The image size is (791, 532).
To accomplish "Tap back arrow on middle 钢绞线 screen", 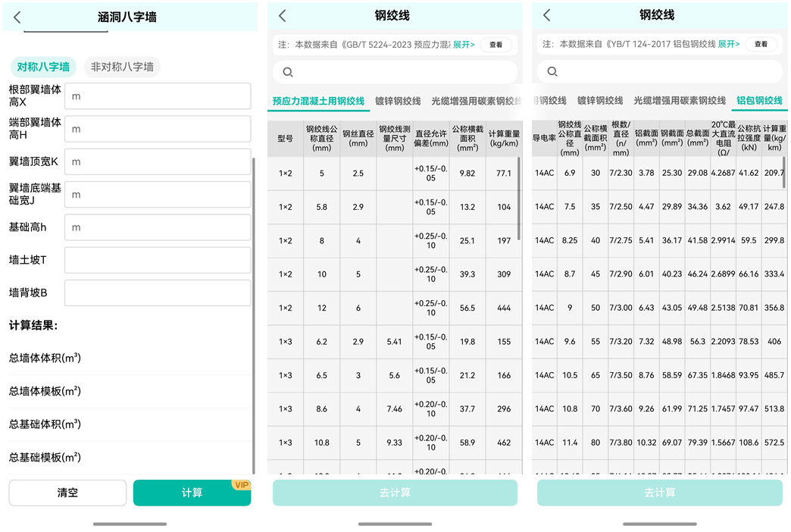I will 282,16.
